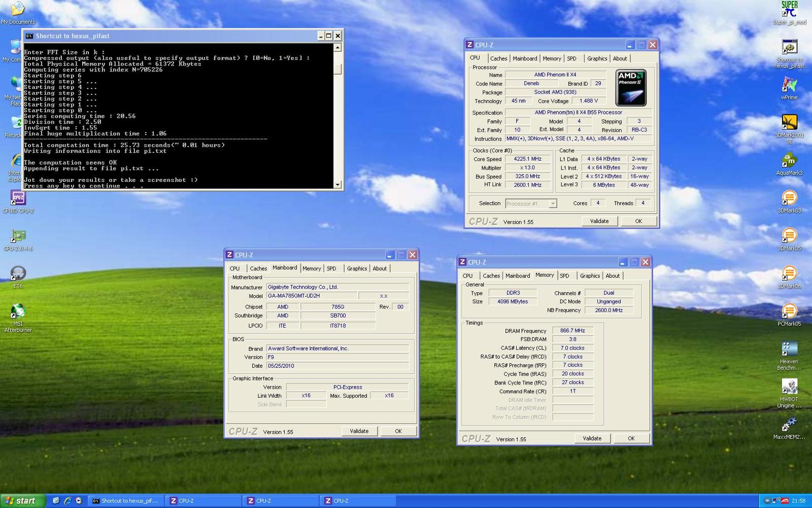The width and height of the screenshot is (812, 508).
Task: Open the Processor #1 selection dropdown
Action: (531, 203)
